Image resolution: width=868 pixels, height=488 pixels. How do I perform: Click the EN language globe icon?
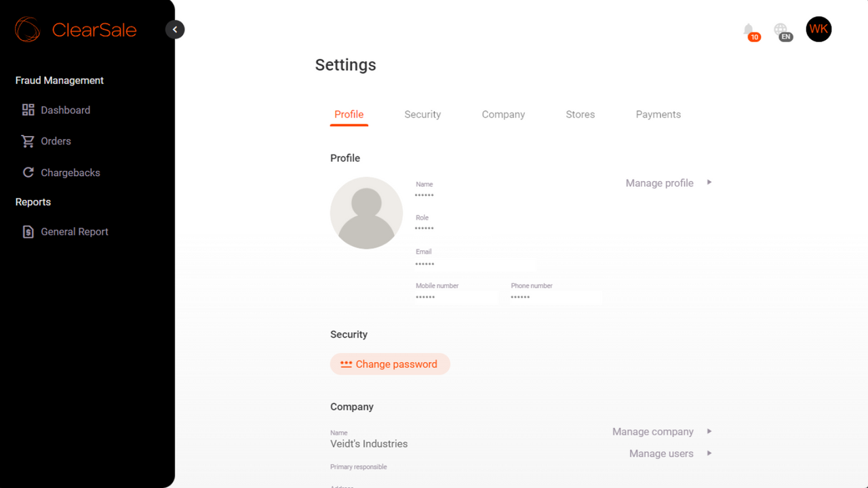coord(783,29)
